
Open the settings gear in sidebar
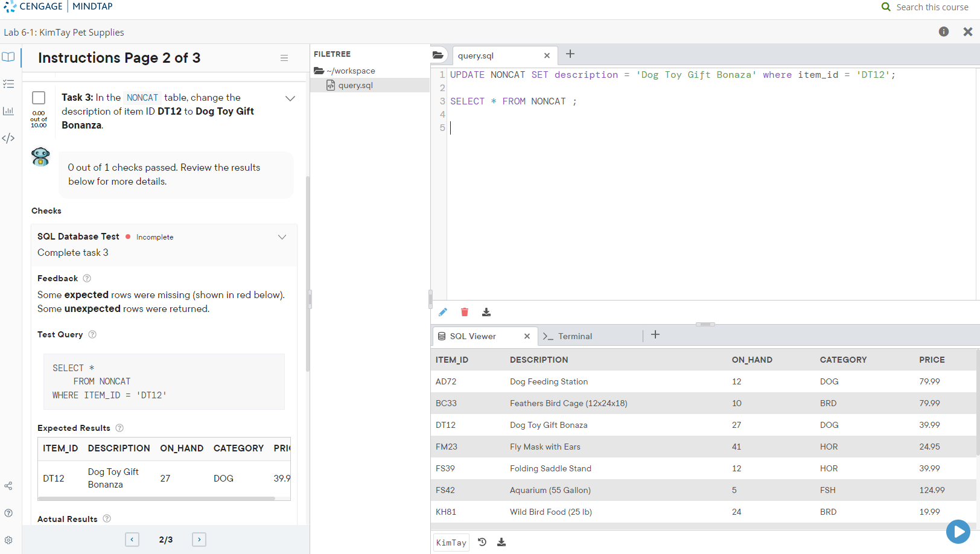coord(8,540)
